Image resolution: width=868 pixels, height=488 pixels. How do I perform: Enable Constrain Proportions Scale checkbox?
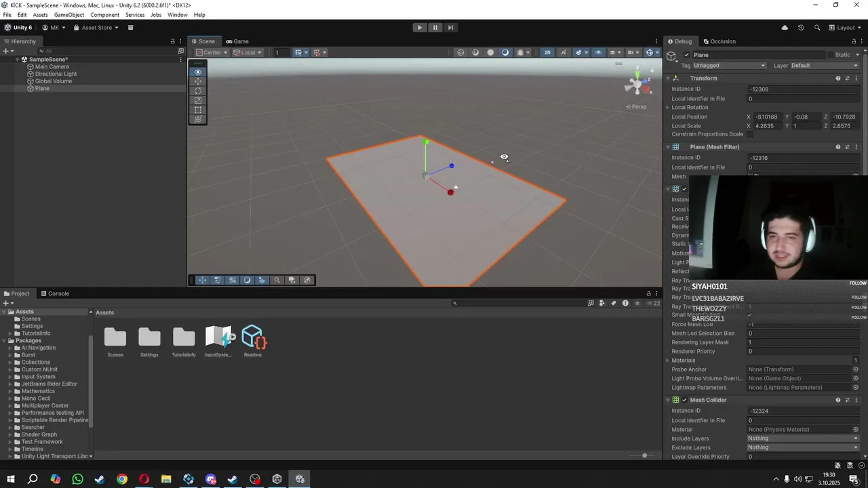pos(749,134)
